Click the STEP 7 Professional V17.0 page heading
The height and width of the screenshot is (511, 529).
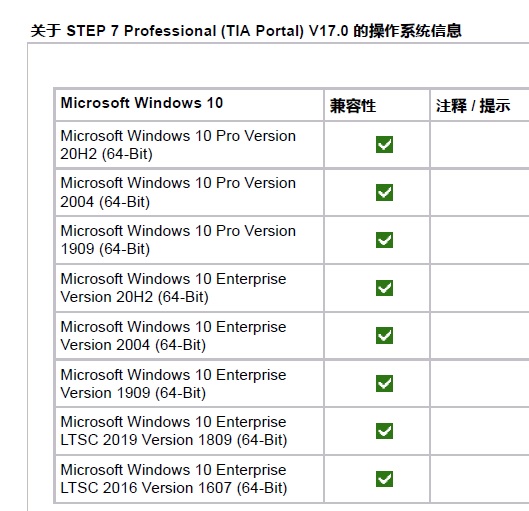tap(246, 31)
